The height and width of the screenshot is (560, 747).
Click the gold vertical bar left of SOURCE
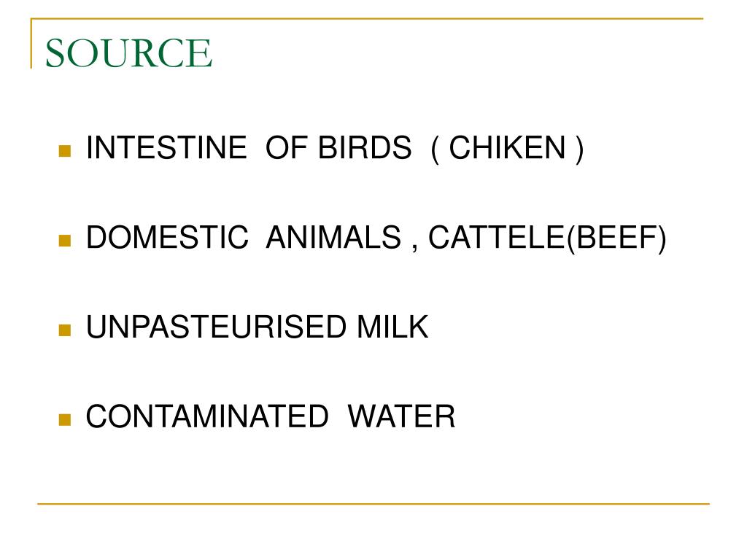(31, 44)
